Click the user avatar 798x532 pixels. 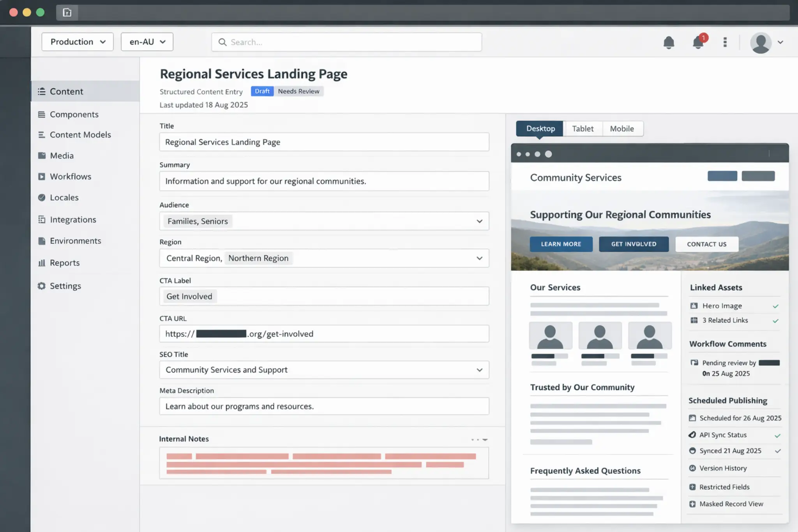(x=761, y=42)
